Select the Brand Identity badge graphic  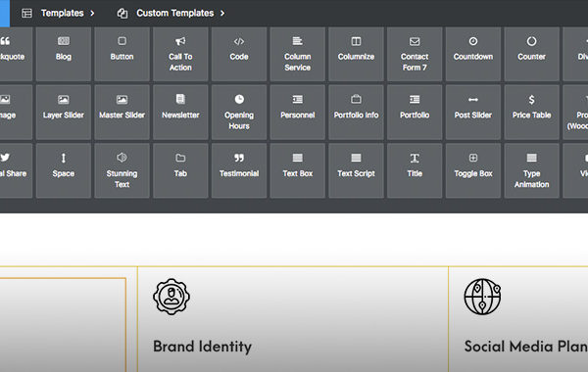click(x=171, y=297)
